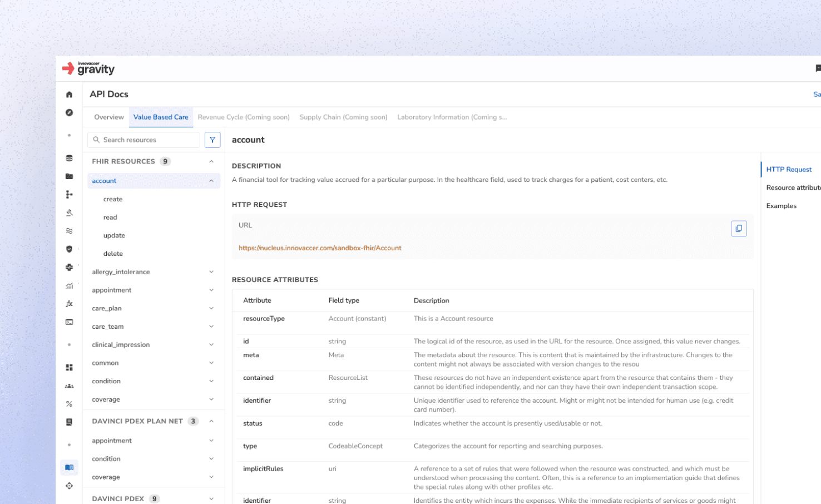Image resolution: width=821 pixels, height=504 pixels.
Task: Select the Value Based Care tab
Action: click(x=161, y=117)
